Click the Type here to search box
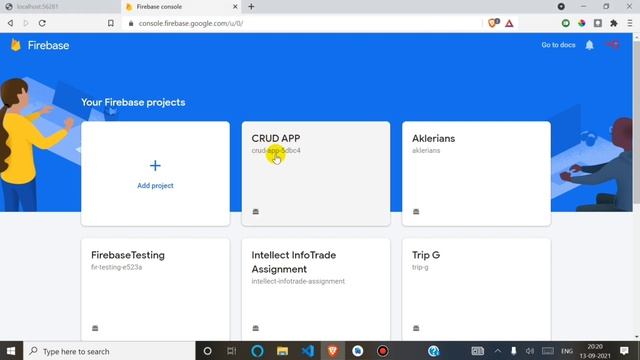640x360 pixels. [109, 351]
